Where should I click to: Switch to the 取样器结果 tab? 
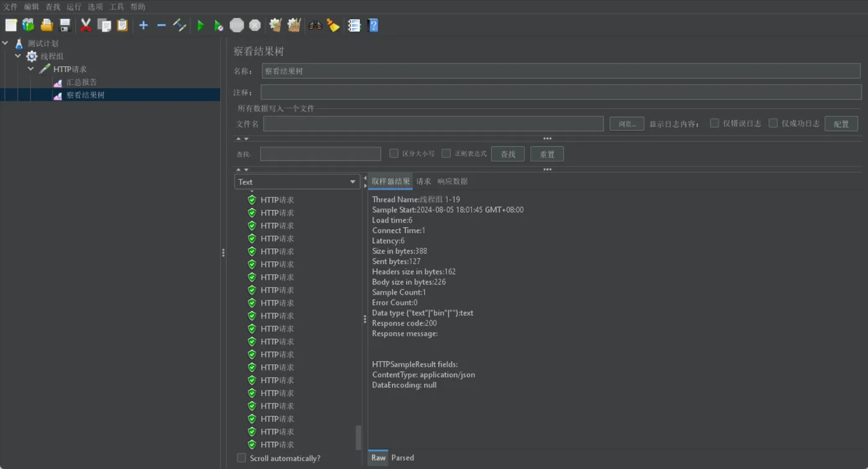tap(391, 181)
